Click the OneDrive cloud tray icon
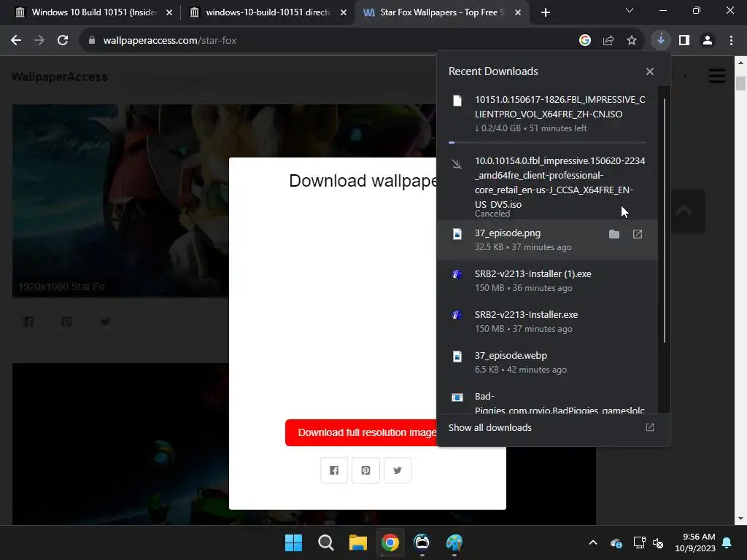Viewport: 747px width, 560px height. pyautogui.click(x=616, y=542)
